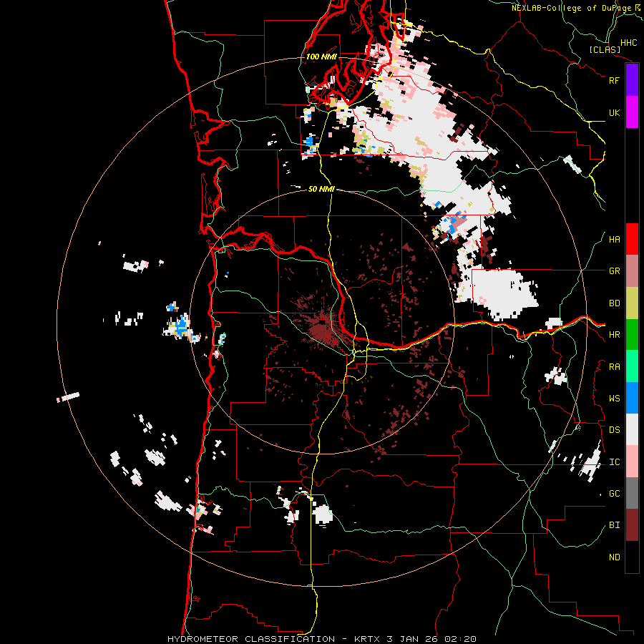Click the 100 NMI range ring label

(x=321, y=57)
